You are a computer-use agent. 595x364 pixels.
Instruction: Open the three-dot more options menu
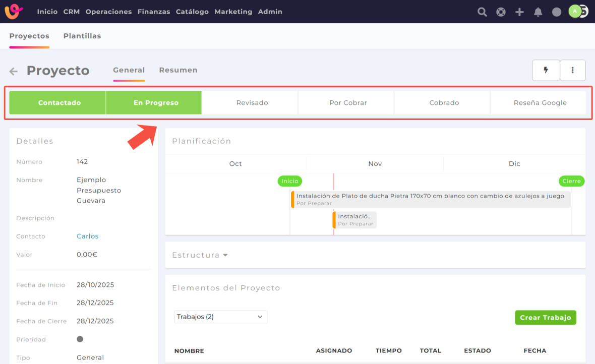pyautogui.click(x=573, y=71)
